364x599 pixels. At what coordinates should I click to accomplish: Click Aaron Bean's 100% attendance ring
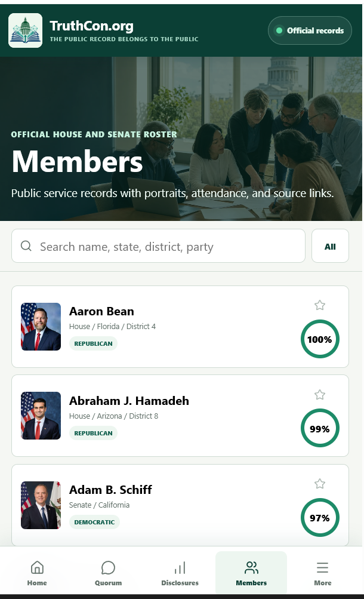[320, 339]
